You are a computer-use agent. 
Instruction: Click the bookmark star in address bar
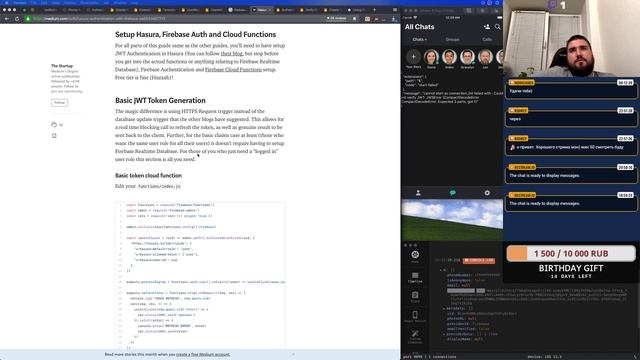[354, 19]
